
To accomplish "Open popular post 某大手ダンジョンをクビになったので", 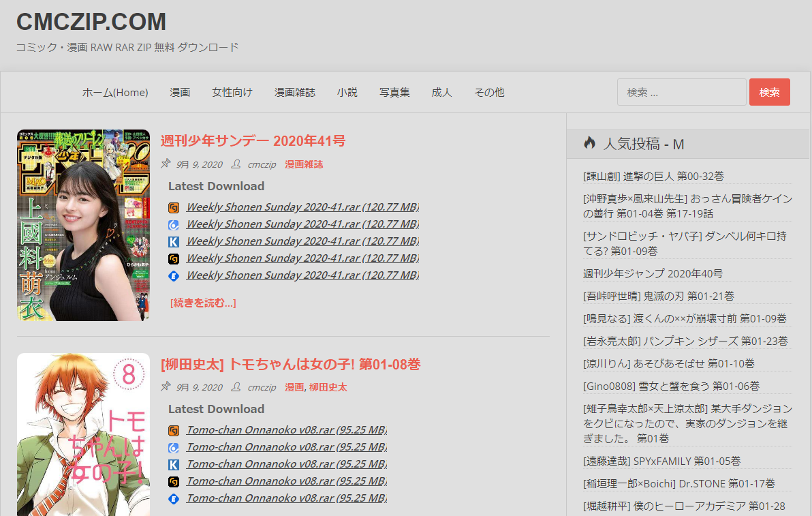I will (688, 424).
